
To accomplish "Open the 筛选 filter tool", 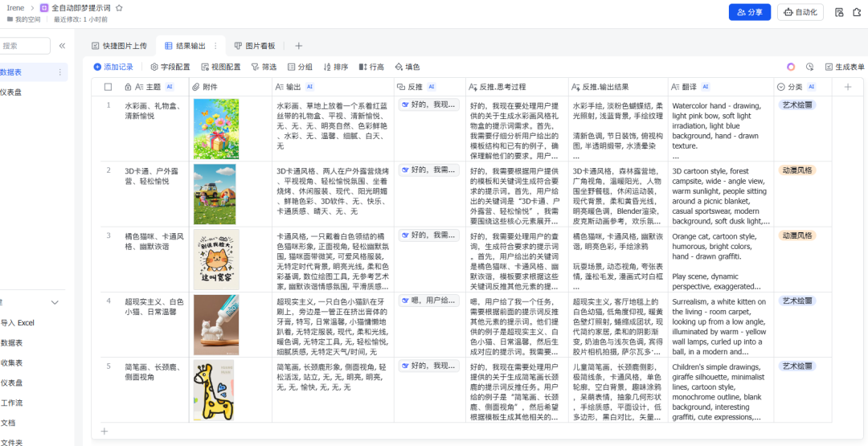I will click(264, 67).
